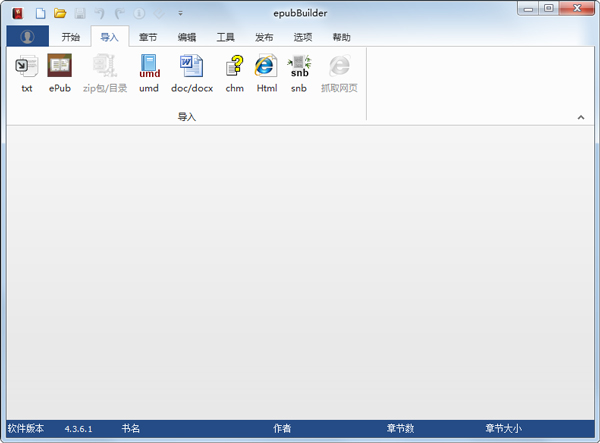
Task: Minimize the epubBuilder window
Action: point(528,8)
